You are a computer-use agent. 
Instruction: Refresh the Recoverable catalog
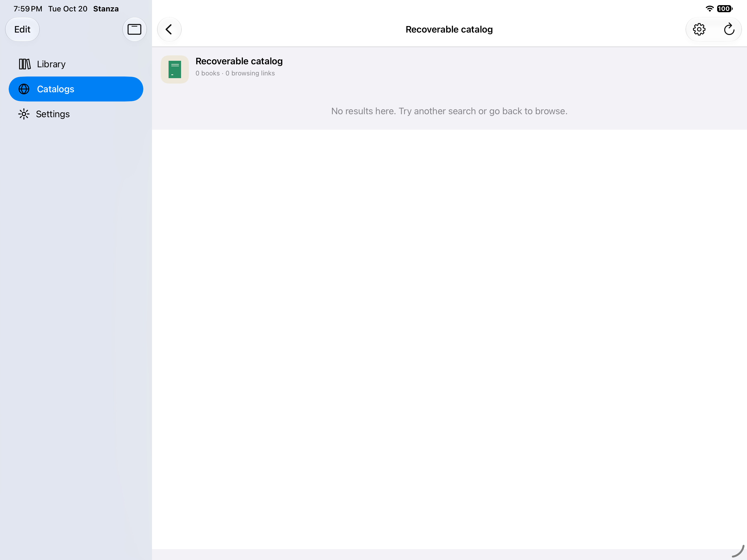[729, 29]
